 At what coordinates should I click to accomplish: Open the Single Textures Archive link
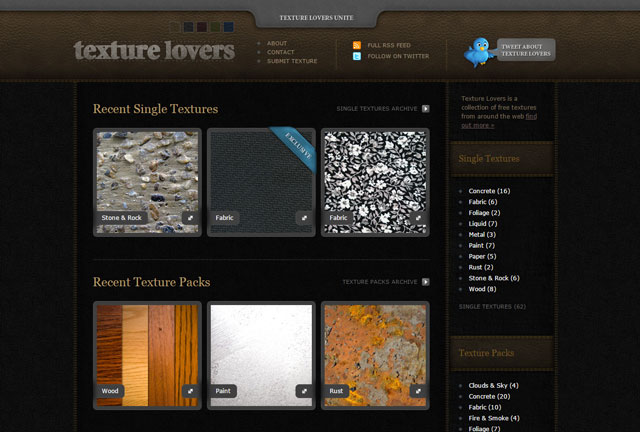[377, 109]
